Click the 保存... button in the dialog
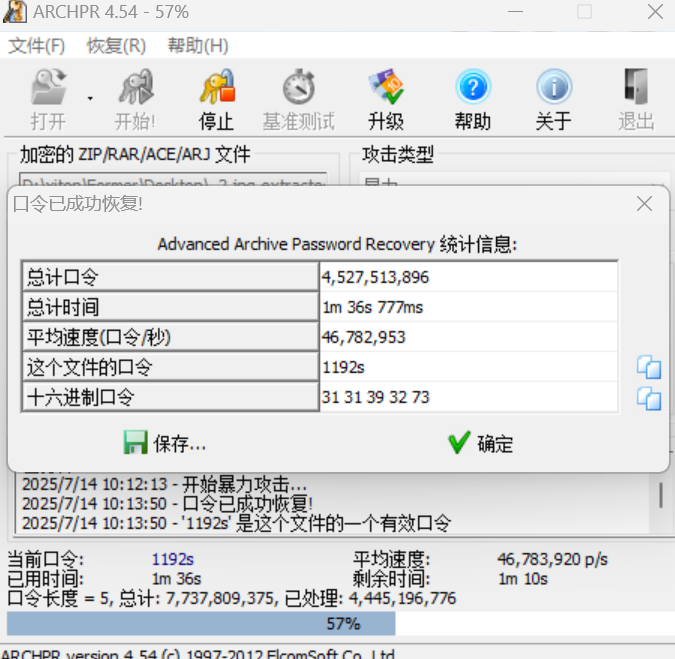The width and height of the screenshot is (675, 659). pos(165,443)
